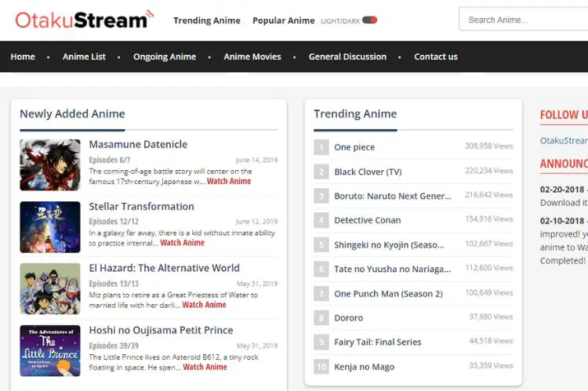Open Trending Anime in the header
This screenshot has width=588, height=391.
[207, 20]
